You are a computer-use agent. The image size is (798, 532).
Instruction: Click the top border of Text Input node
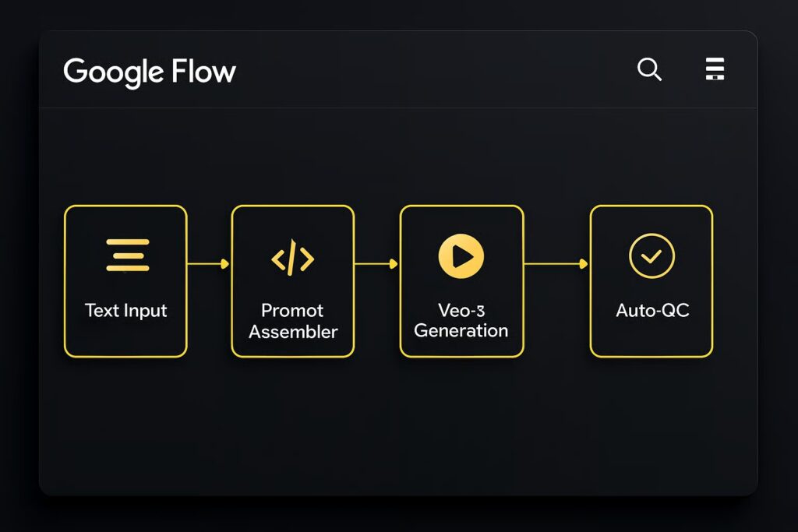(125, 206)
